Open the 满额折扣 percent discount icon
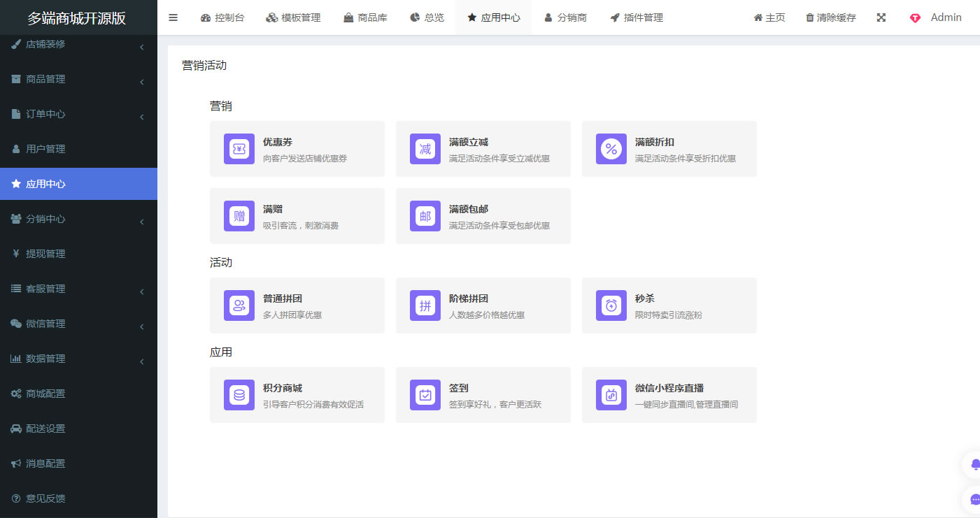 (x=611, y=149)
